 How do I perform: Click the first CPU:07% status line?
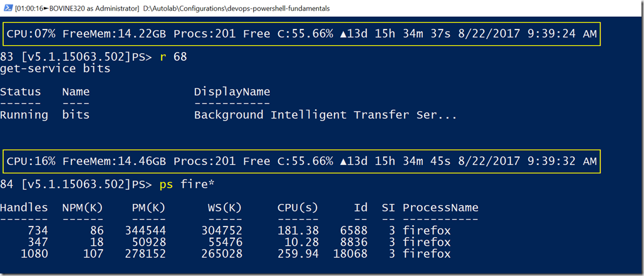pyautogui.click(x=302, y=34)
